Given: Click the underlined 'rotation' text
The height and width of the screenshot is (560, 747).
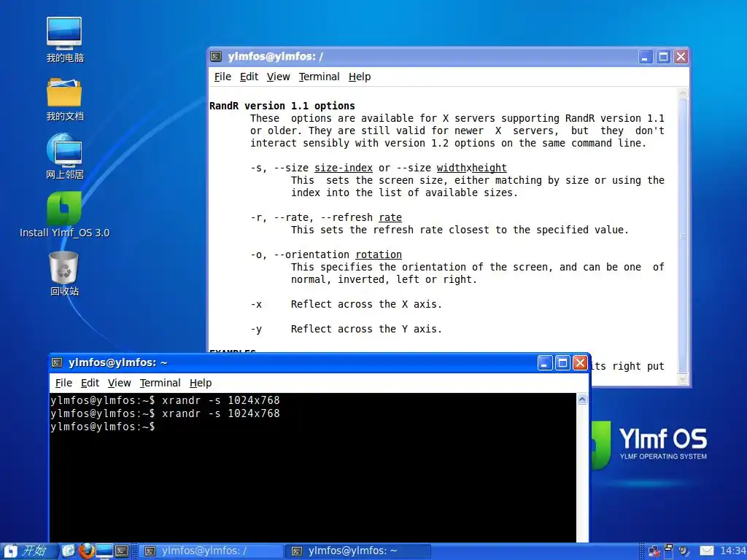Looking at the screenshot, I should tap(379, 254).
